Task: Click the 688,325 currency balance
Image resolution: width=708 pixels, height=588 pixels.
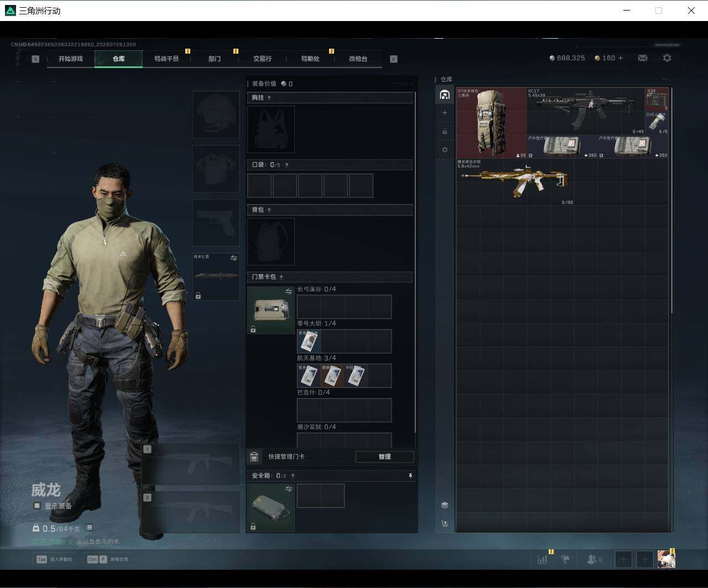Action: click(567, 58)
